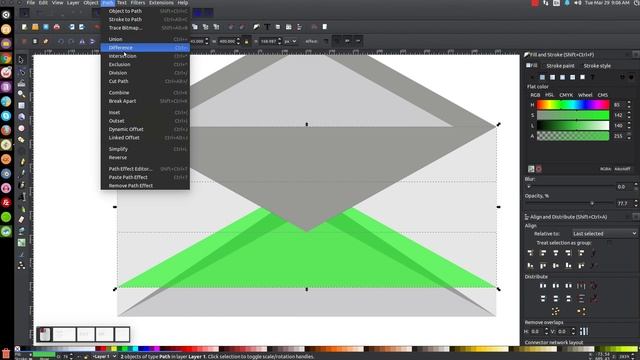Click the New document icon
This screenshot has height=360, width=640.
pos(24,27)
